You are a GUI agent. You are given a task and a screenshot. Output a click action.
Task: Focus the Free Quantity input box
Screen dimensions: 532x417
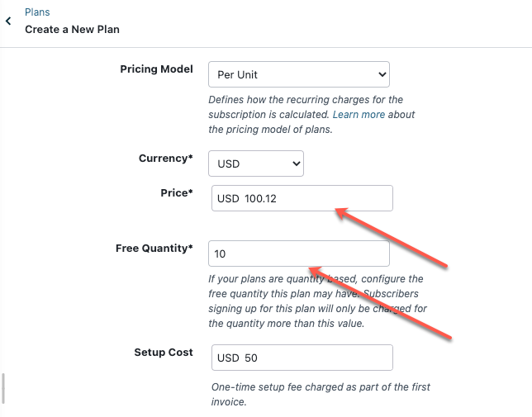(298, 254)
